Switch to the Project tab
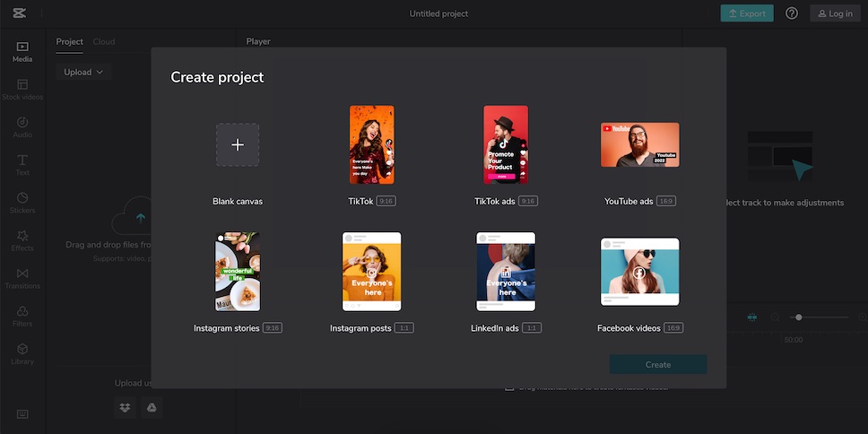The height and width of the screenshot is (434, 868). pyautogui.click(x=69, y=41)
